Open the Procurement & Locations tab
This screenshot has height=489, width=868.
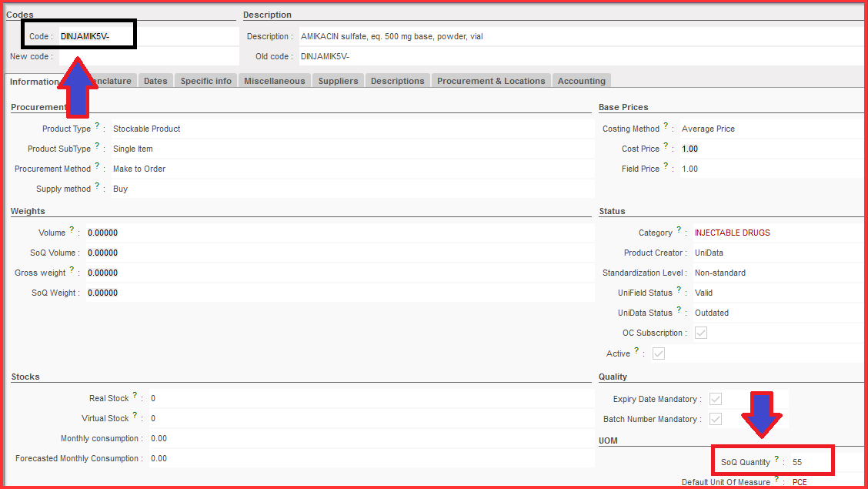tap(491, 81)
